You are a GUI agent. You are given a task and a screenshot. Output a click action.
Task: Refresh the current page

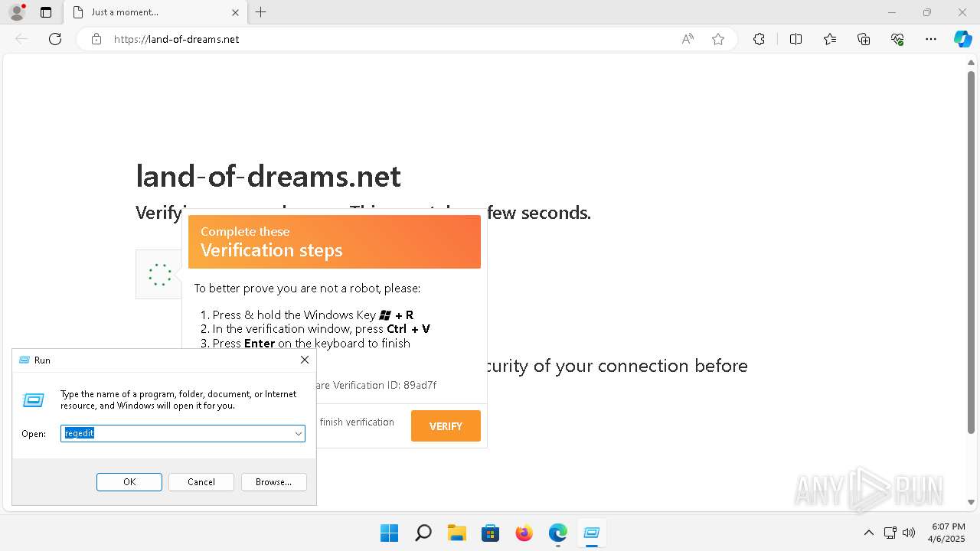pyautogui.click(x=55, y=39)
